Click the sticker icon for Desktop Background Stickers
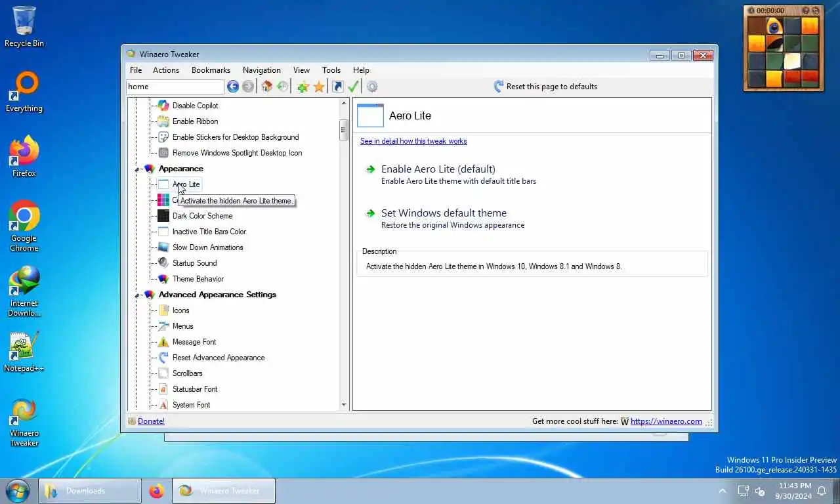The width and height of the screenshot is (840, 504). (x=163, y=137)
